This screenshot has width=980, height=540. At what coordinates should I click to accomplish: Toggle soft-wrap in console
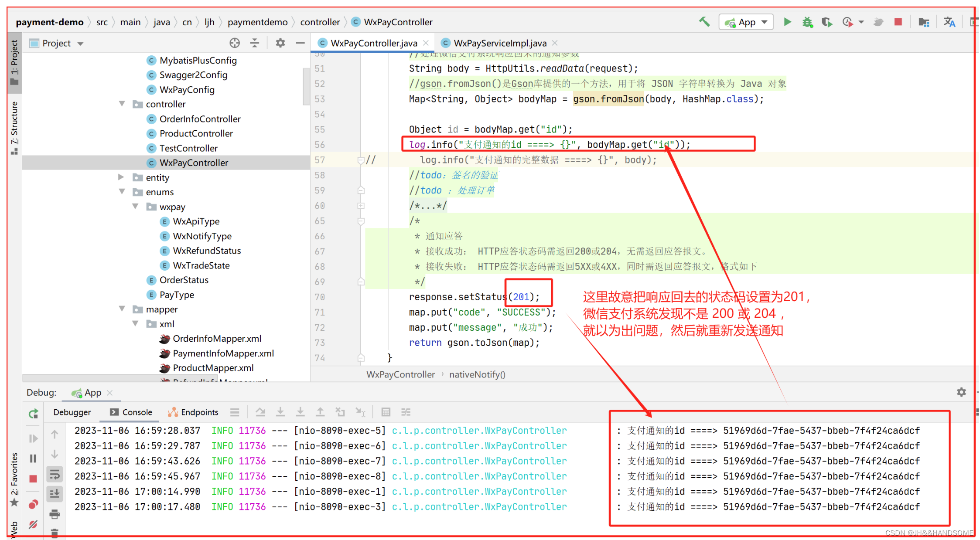point(55,474)
